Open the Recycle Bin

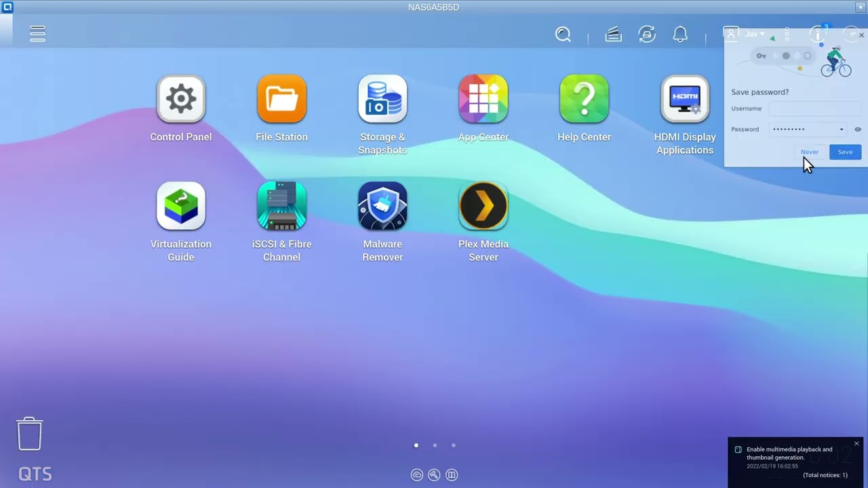[29, 434]
